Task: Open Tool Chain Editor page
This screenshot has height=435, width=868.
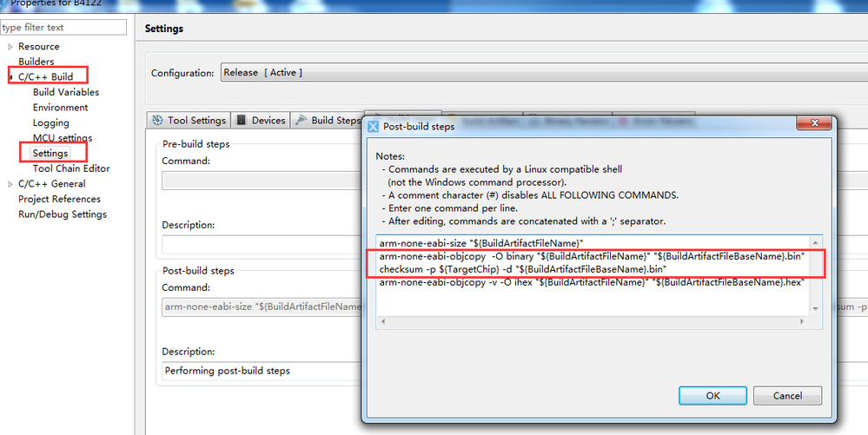Action: 71,168
